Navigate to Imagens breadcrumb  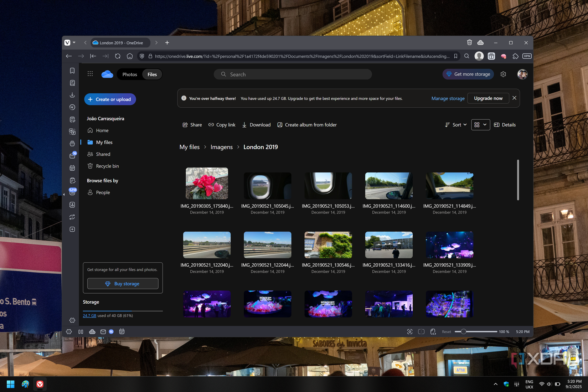pos(221,147)
